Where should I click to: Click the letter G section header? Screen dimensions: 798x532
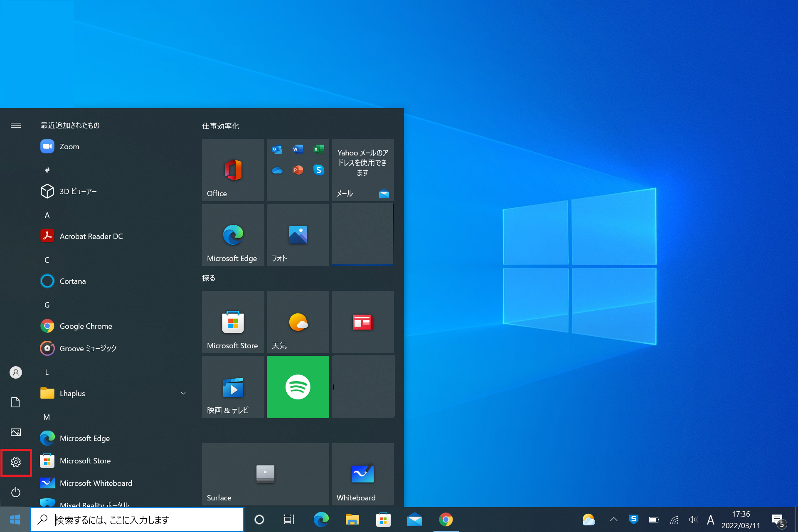click(47, 305)
